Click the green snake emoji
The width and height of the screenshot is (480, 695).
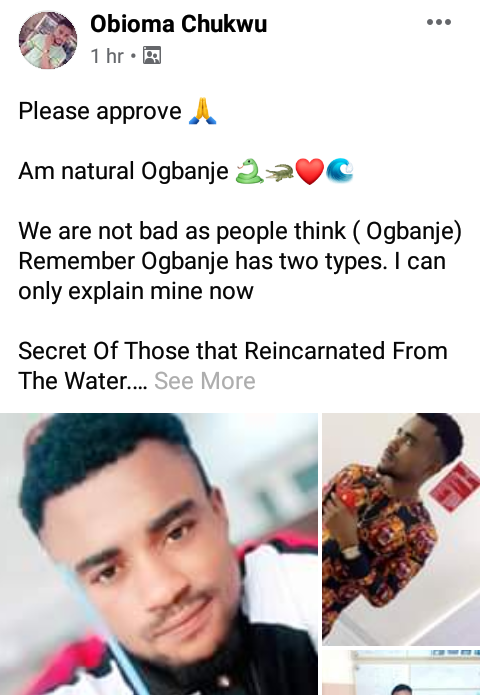point(249,171)
